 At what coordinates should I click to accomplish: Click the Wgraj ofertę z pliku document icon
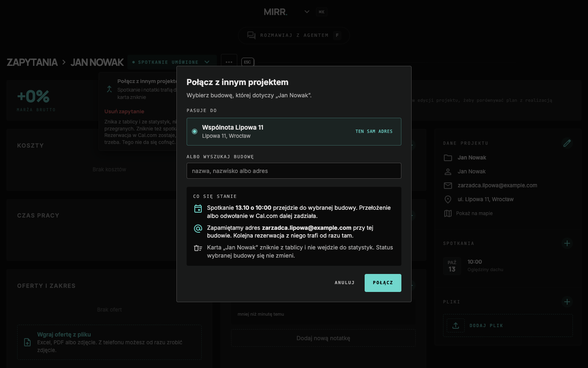pyautogui.click(x=27, y=342)
